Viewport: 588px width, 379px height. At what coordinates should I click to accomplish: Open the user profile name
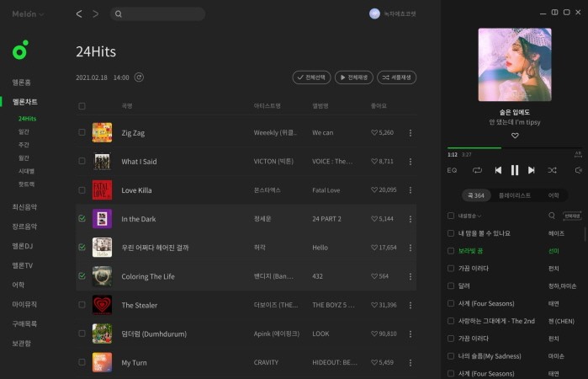[x=400, y=14]
